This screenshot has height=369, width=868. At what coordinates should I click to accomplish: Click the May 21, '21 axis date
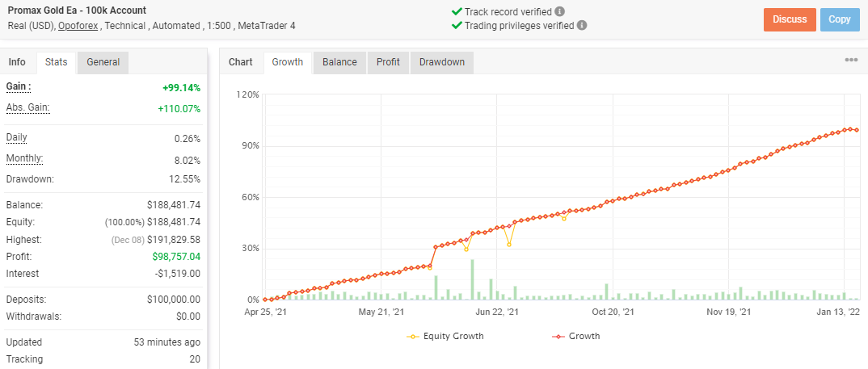(x=381, y=312)
